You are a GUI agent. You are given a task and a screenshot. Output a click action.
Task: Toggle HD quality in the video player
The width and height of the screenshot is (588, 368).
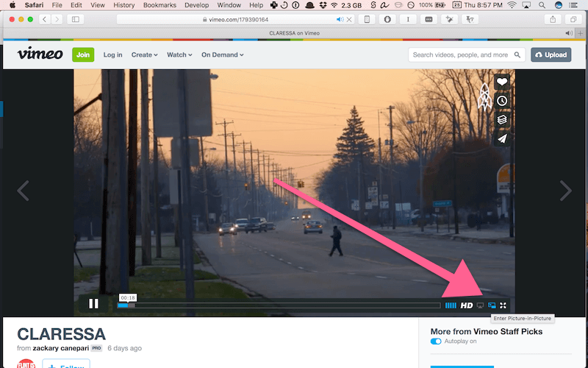467,305
